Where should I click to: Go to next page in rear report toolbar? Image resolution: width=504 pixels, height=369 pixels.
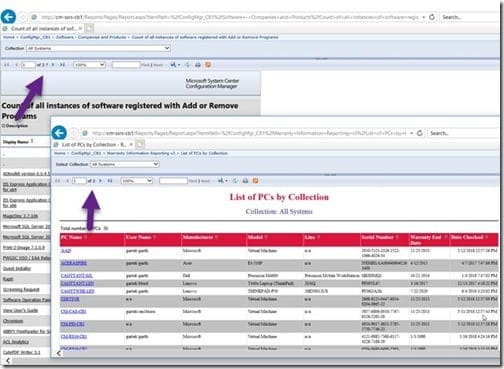pyautogui.click(x=53, y=65)
